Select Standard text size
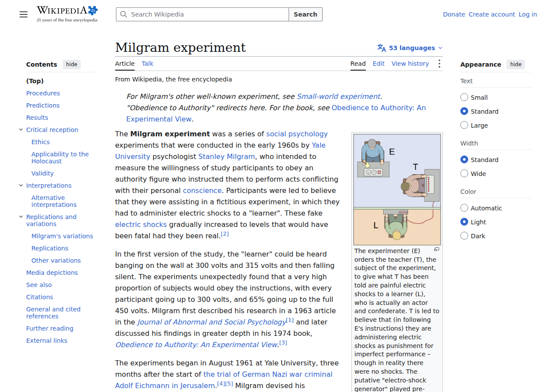 tap(464, 112)
